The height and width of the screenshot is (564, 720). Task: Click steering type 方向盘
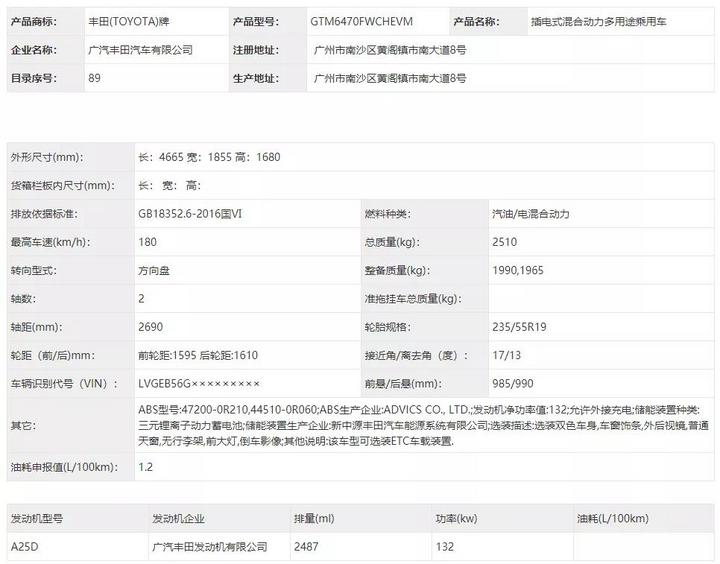154,271
